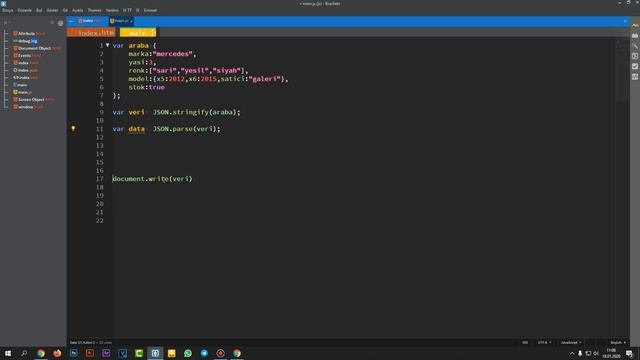Image resolution: width=640 pixels, height=360 pixels.
Task: Click the grid icon in right toolbar
Action: [635, 77]
